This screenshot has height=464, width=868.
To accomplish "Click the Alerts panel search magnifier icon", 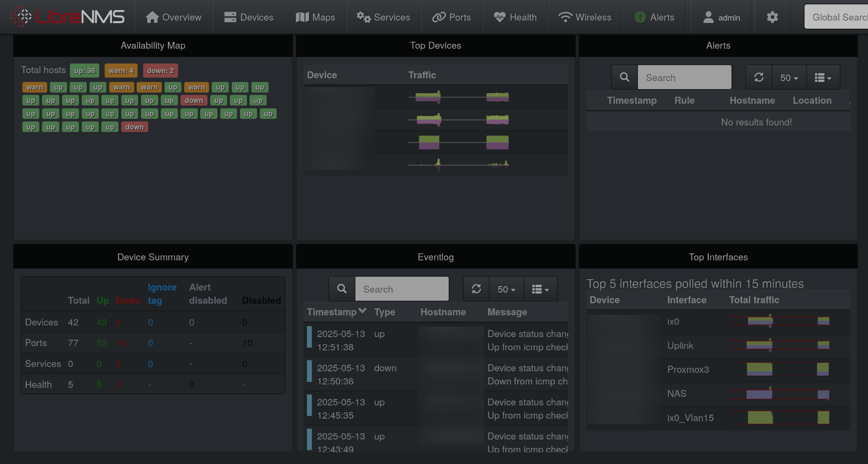I will [624, 78].
